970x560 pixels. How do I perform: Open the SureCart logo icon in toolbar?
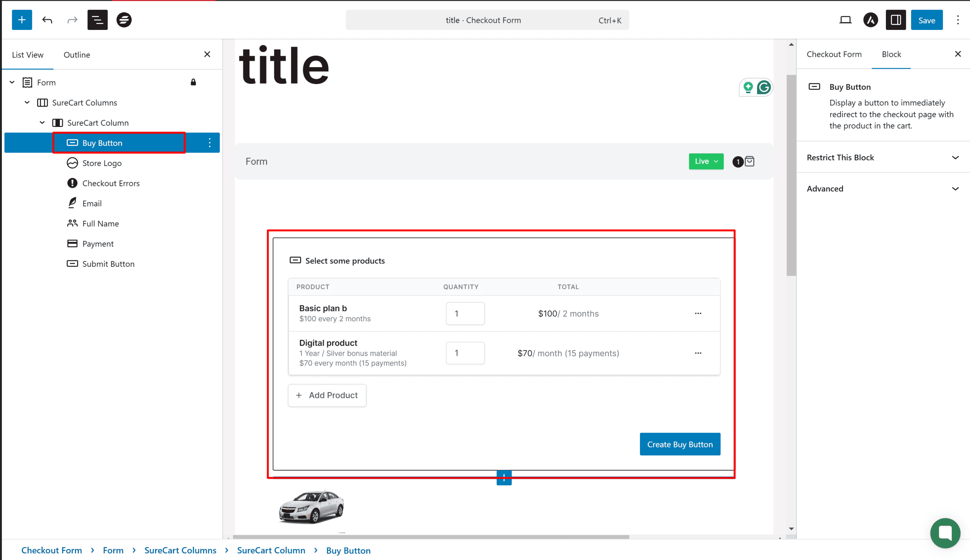[124, 20]
